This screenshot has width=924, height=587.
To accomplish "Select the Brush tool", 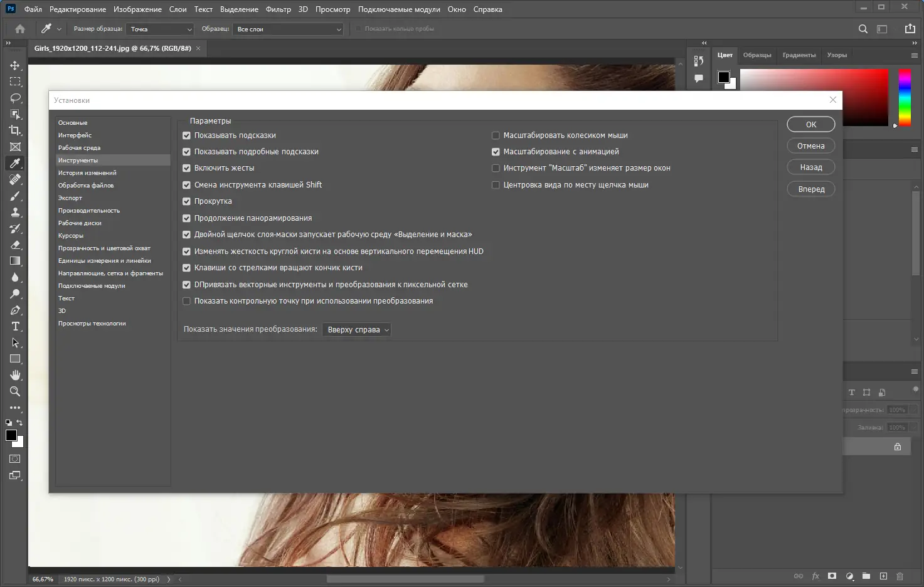I will 15,196.
